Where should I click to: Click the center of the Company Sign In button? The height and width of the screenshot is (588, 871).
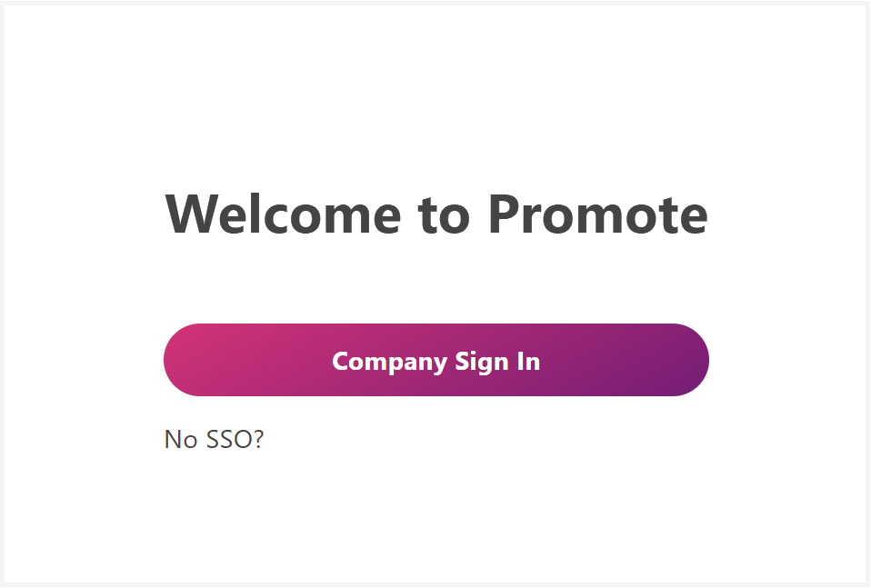(435, 360)
